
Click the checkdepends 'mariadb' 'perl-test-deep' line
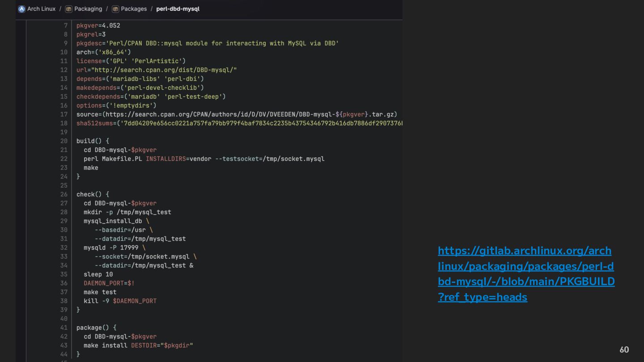tap(151, 97)
